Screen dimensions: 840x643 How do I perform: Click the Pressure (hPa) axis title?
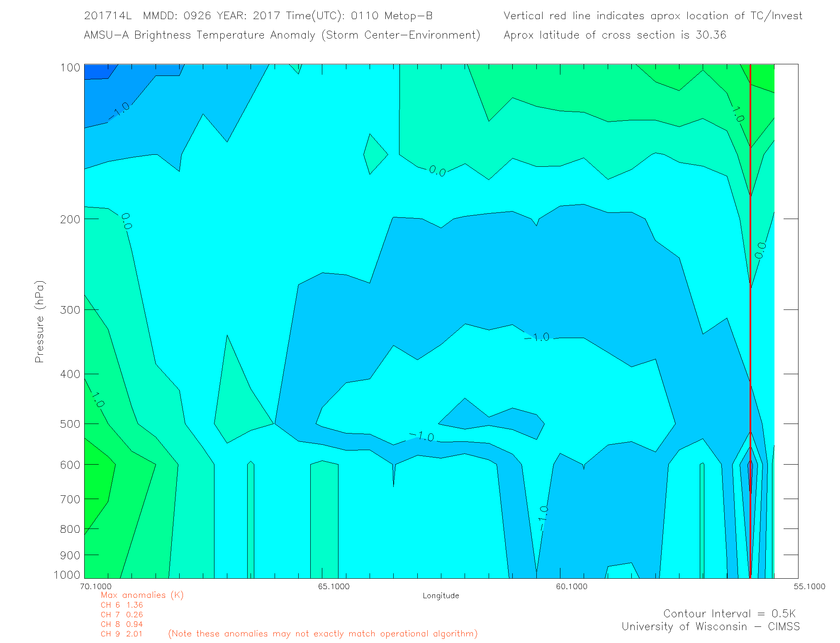pos(40,321)
